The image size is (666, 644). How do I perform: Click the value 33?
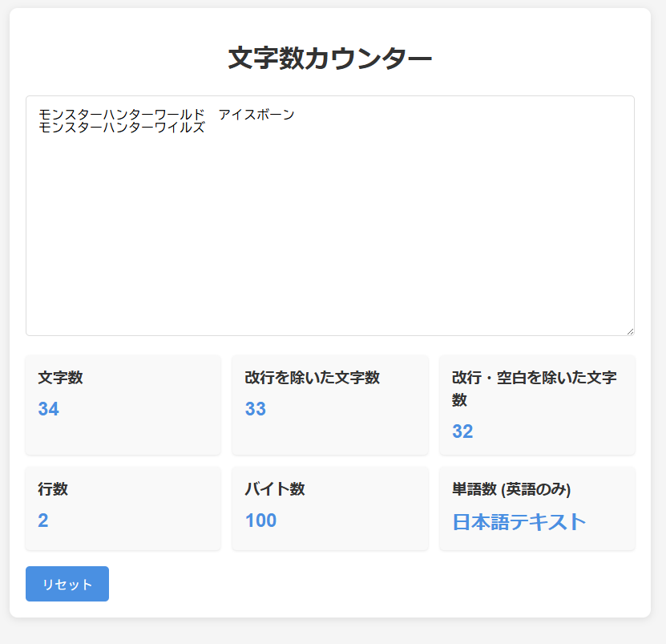point(256,409)
